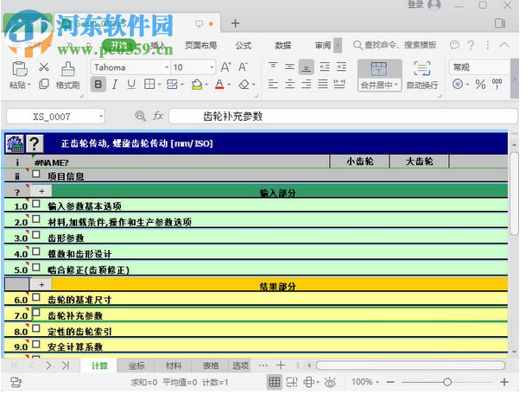Check the 8.0 定性的齿轮索引 checkbox
This screenshot has width=532, height=400.
[36, 328]
